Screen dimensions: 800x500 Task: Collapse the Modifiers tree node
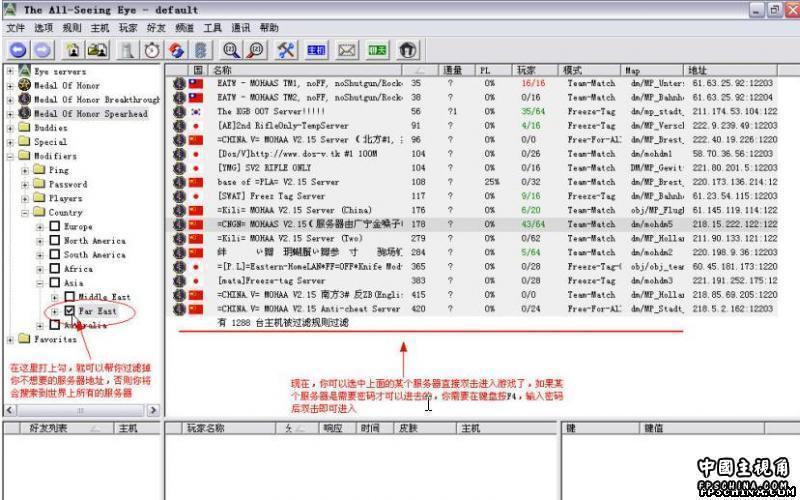click(10, 156)
